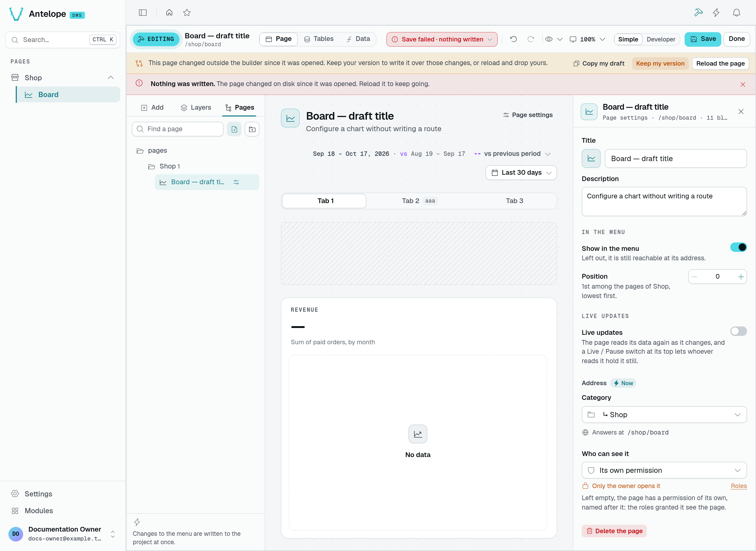Decrease the Position value

[x=695, y=277]
